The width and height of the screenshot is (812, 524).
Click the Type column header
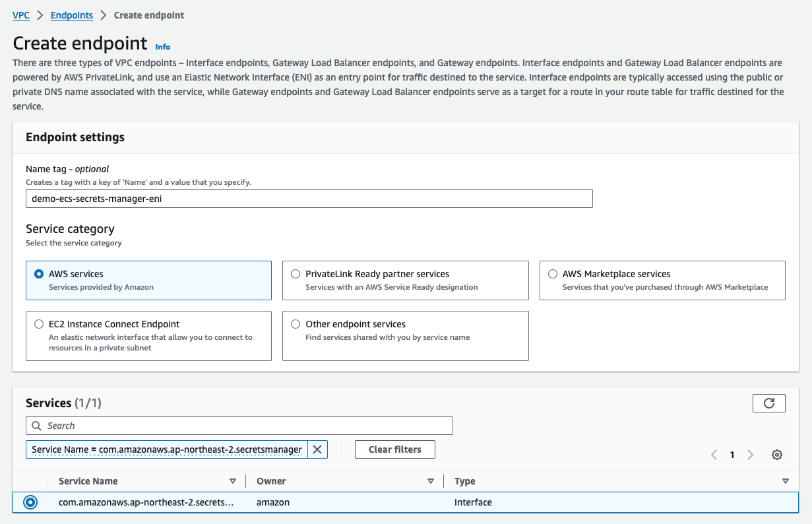[465, 481]
